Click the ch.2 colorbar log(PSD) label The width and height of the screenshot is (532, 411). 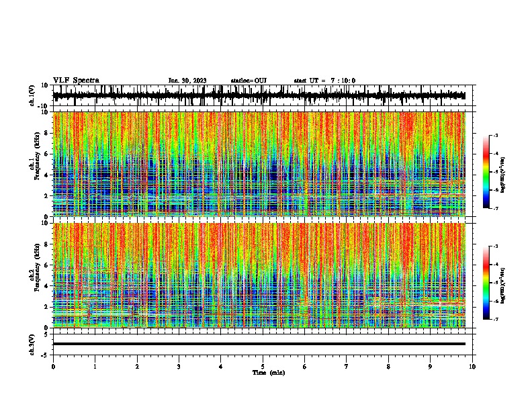pyautogui.click(x=503, y=285)
